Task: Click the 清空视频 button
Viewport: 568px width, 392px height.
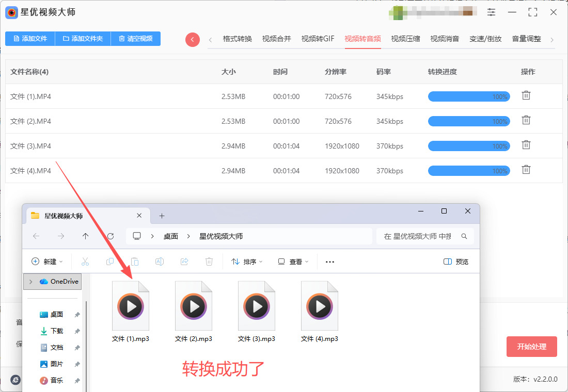Action: (x=135, y=38)
